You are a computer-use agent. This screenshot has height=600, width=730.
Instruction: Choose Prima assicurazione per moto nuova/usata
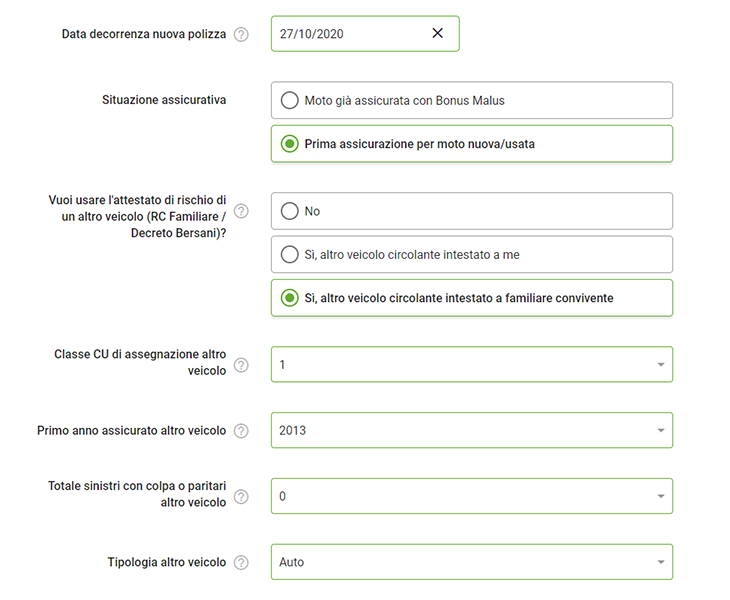click(290, 144)
